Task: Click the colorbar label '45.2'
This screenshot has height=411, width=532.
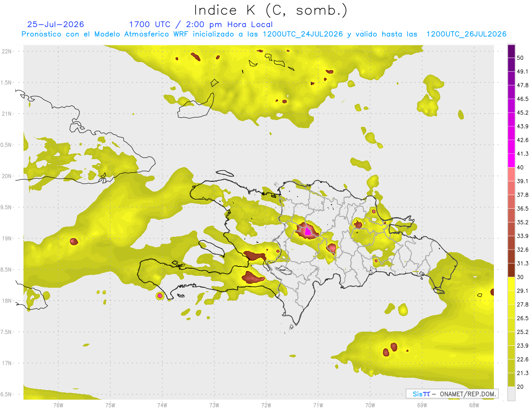Action: (x=523, y=113)
